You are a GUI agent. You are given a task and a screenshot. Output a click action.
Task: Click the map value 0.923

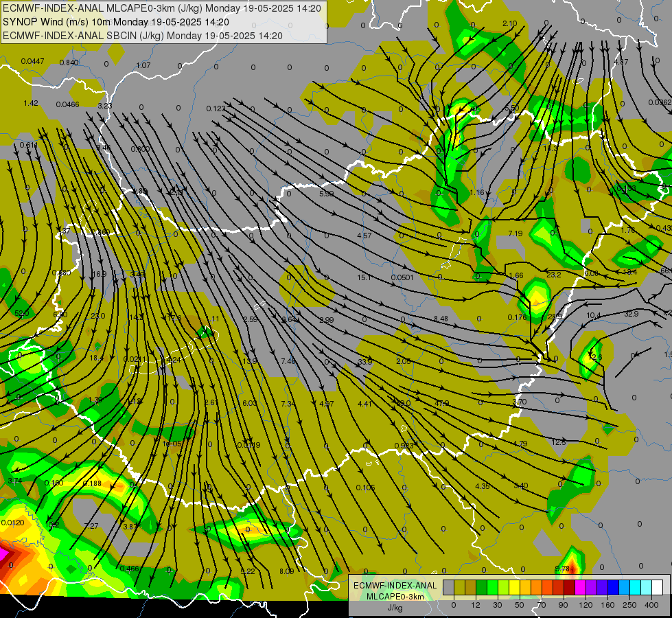404,445
